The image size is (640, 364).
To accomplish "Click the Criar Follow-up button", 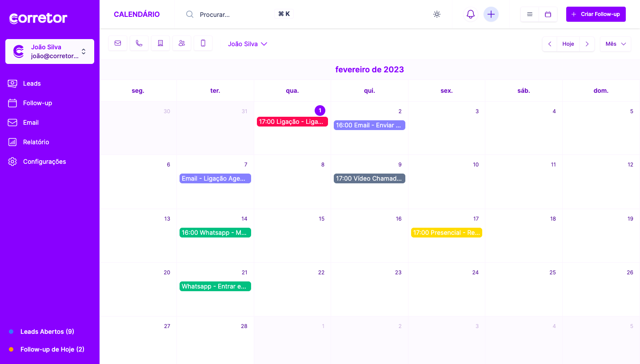I will (x=596, y=14).
